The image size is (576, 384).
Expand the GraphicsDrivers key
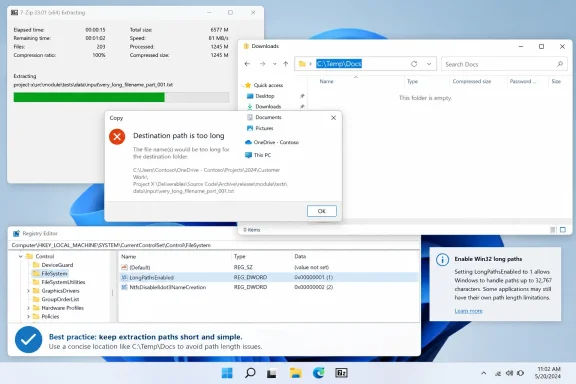[x=28, y=291]
